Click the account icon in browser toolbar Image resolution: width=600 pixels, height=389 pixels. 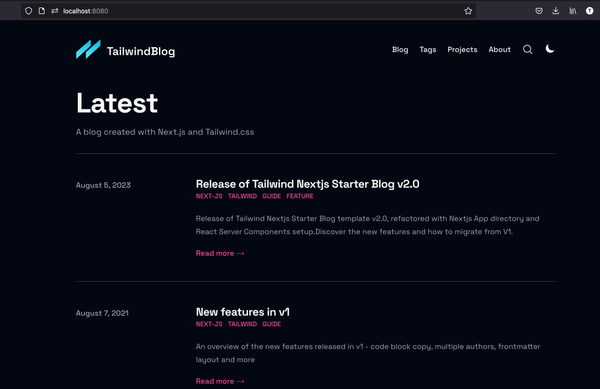tap(590, 11)
